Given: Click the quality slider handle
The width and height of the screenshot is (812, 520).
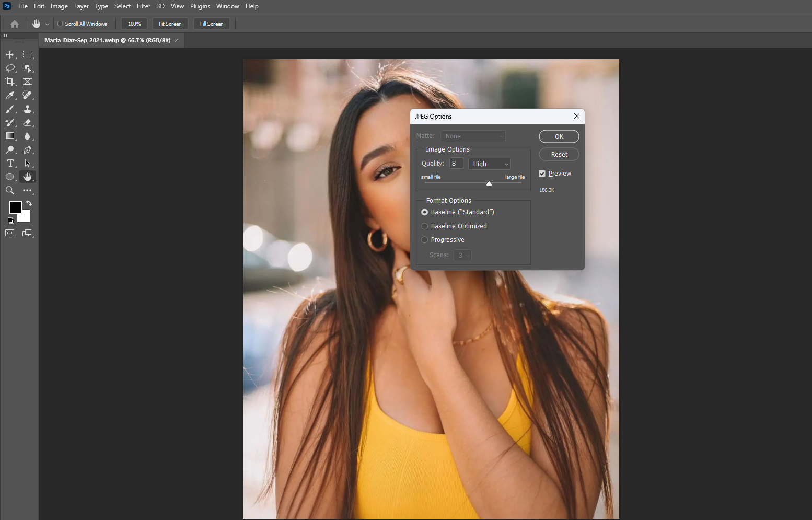Looking at the screenshot, I should (489, 183).
